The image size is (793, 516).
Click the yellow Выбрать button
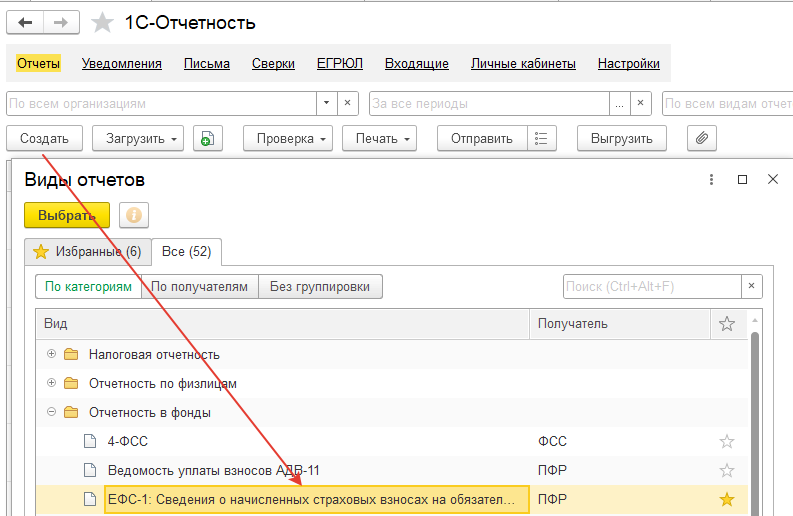[x=67, y=215]
